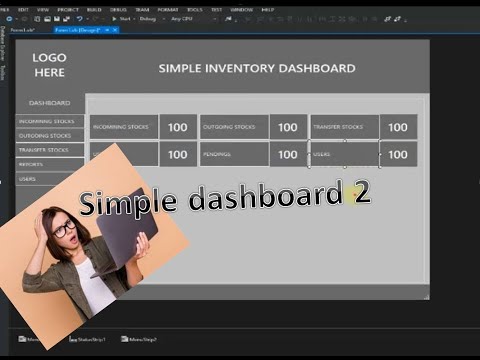This screenshot has height=360, width=480.
Task: Select the TRANSFER STOCKS sidebar button
Action: pos(50,150)
